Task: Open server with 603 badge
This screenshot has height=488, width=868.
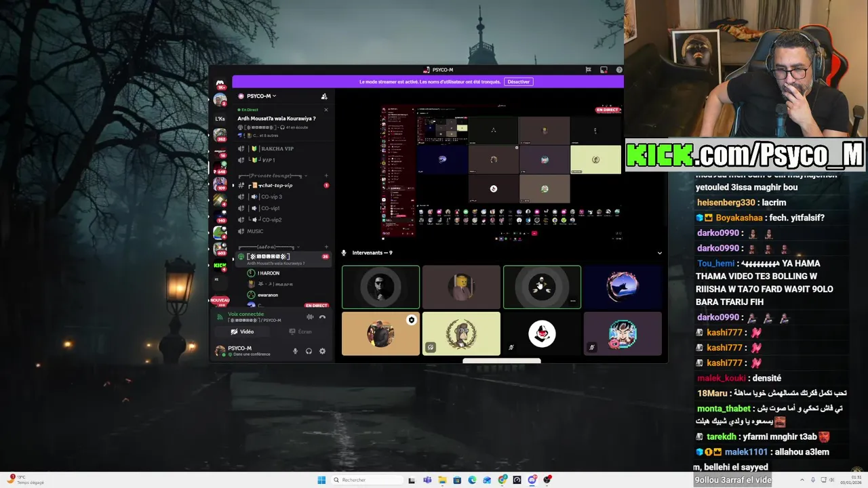Action: tap(220, 248)
